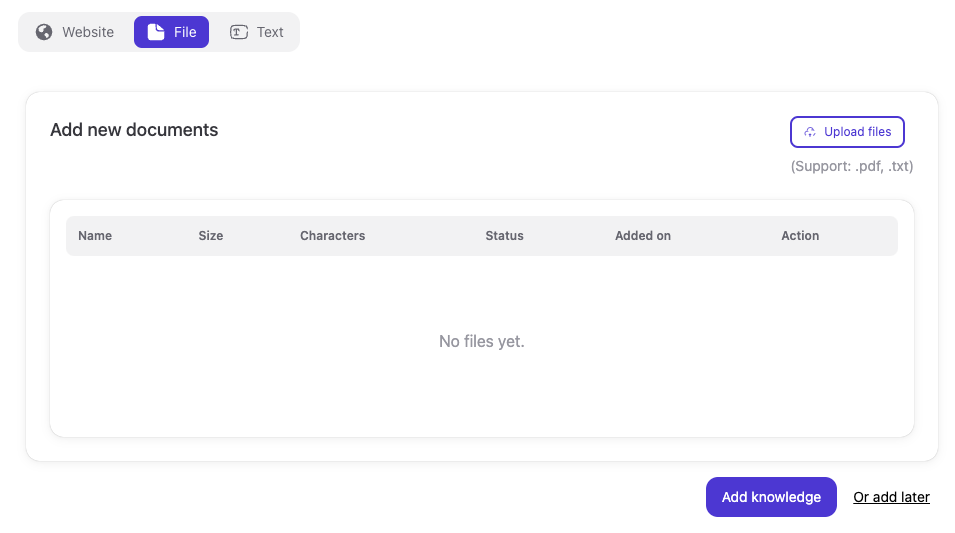Click the Add knowledge button
This screenshot has height=533, width=955.
(771, 497)
